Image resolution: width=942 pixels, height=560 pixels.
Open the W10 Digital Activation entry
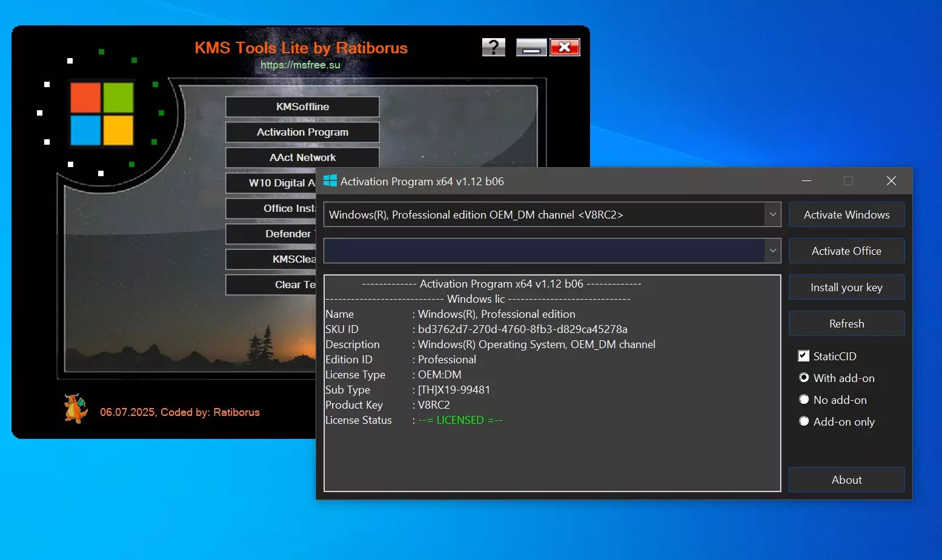click(x=271, y=183)
